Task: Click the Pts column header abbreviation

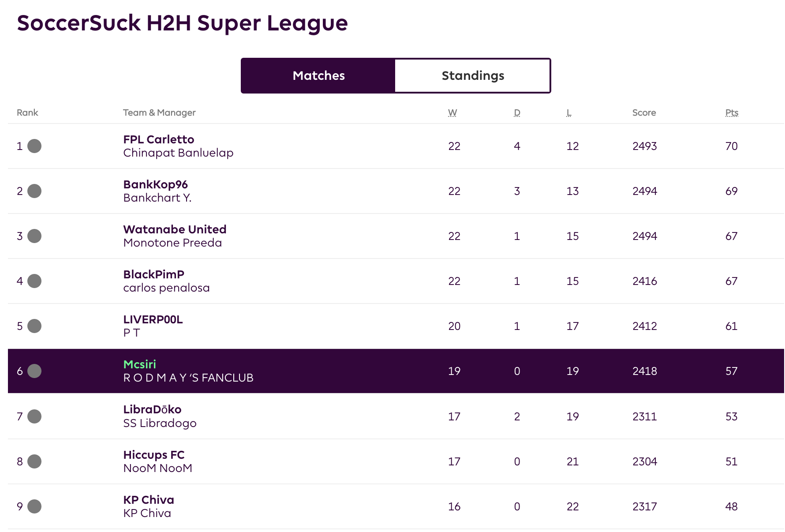Action: coord(732,112)
